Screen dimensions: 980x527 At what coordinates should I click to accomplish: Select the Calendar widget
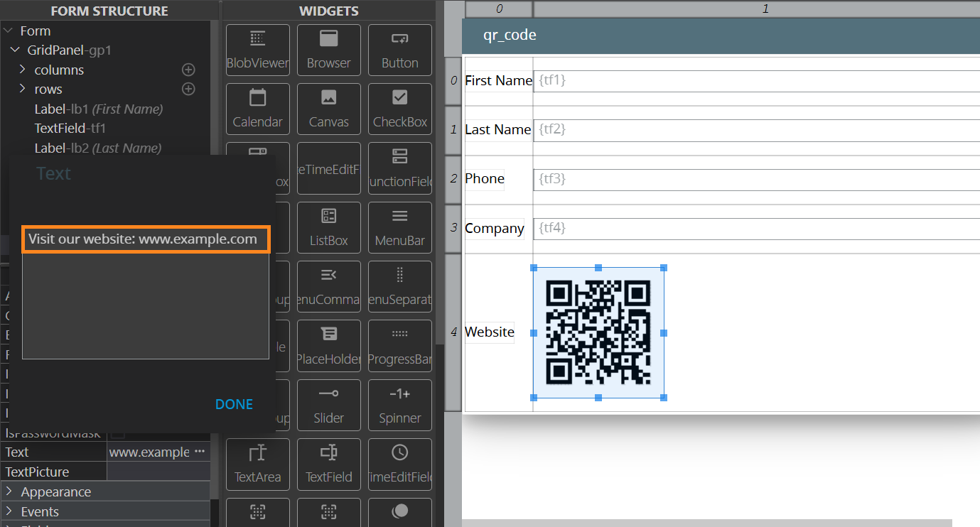pos(257,109)
